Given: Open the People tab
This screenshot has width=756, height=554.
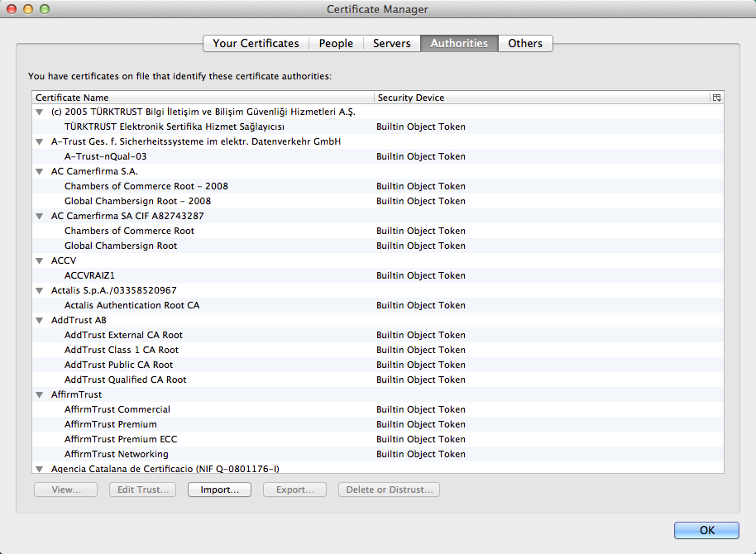Looking at the screenshot, I should [336, 43].
